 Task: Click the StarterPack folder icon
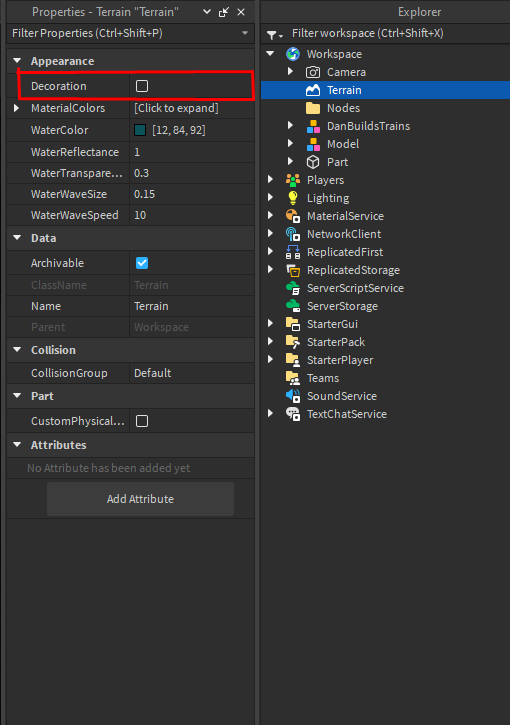293,342
